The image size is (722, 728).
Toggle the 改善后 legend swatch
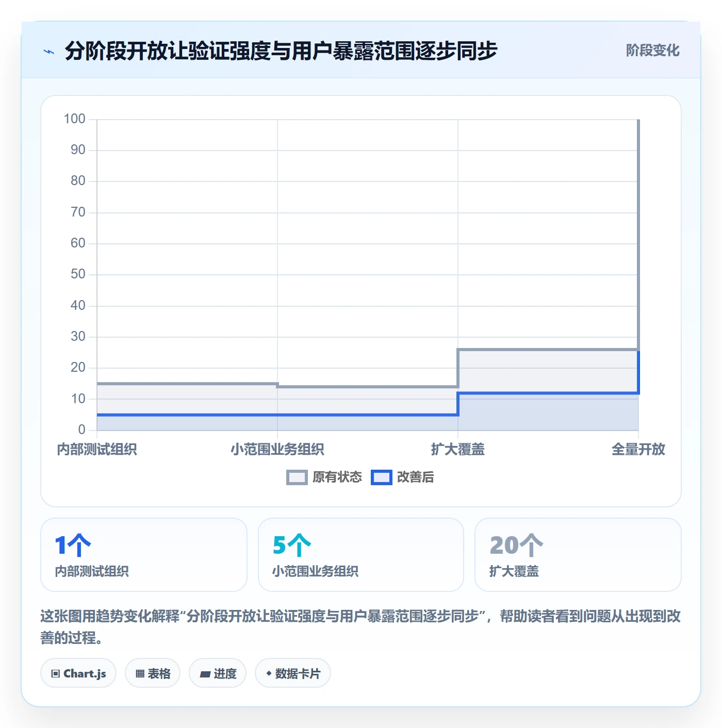[382, 477]
